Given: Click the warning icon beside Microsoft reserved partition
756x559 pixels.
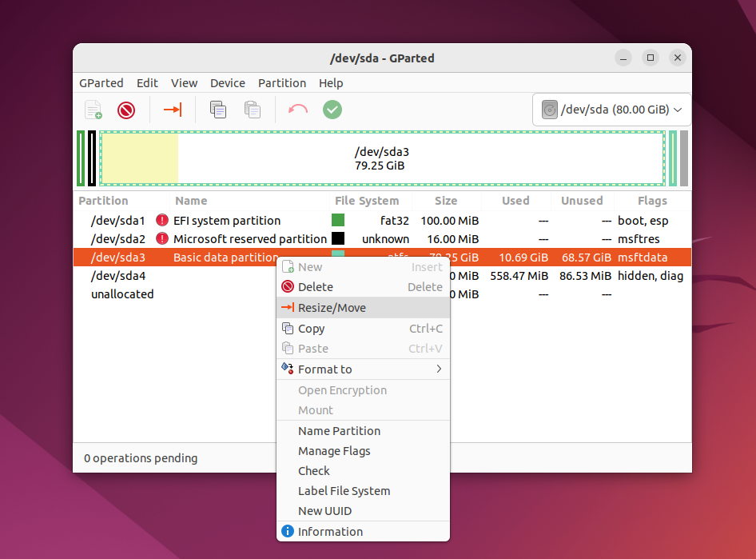Looking at the screenshot, I should pos(162,239).
